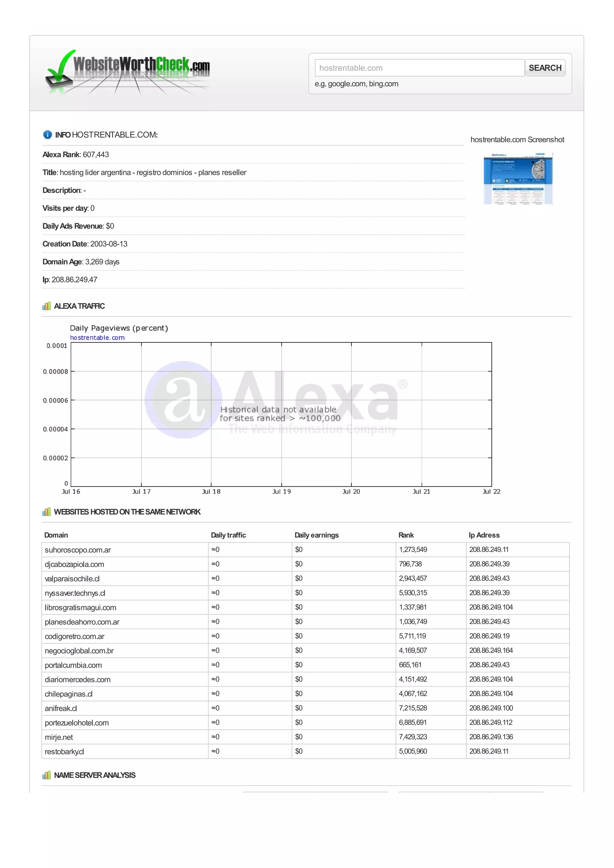Click the Ip Adress column header
This screenshot has height=868, width=614.
click(x=484, y=535)
